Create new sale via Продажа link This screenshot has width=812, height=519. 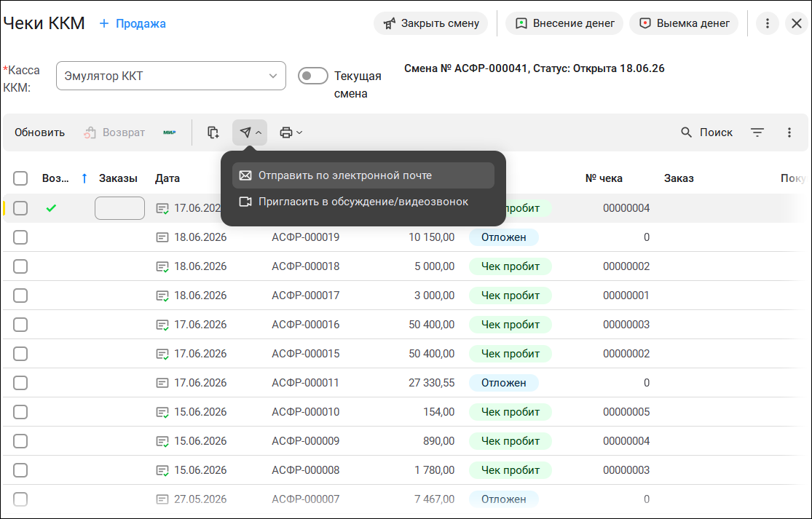[x=133, y=23]
